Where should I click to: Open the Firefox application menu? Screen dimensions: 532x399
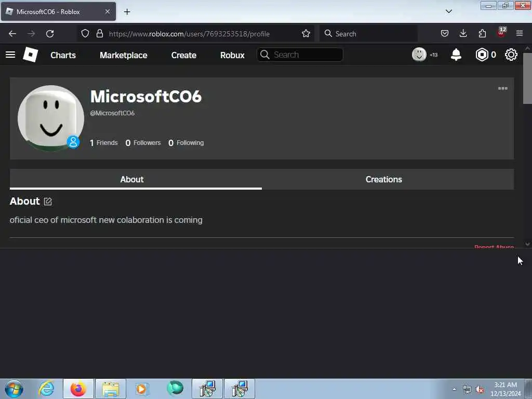coord(520,34)
